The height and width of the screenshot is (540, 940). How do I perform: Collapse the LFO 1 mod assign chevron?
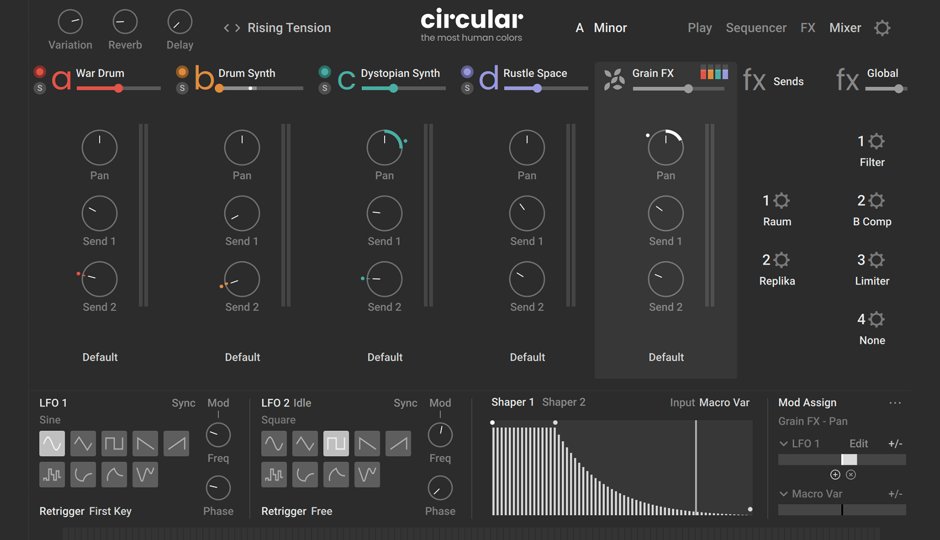(x=784, y=444)
